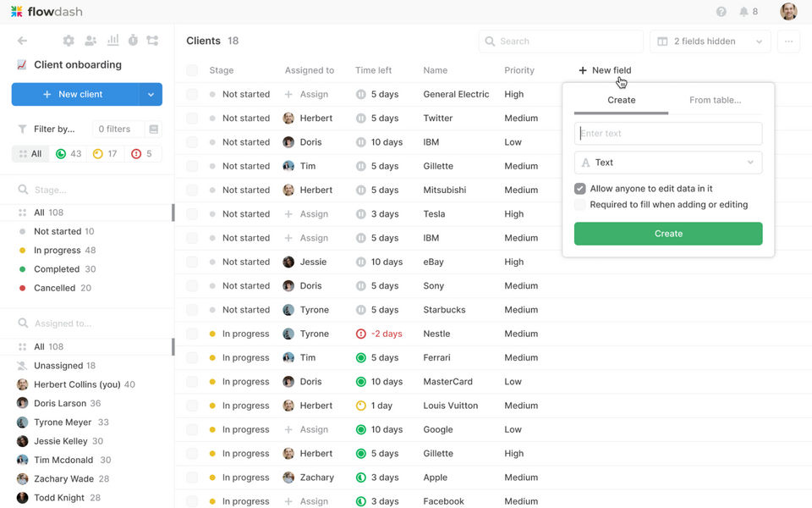This screenshot has height=508, width=812.
Task: Select the Nestle row checkbox
Action: [x=192, y=334]
